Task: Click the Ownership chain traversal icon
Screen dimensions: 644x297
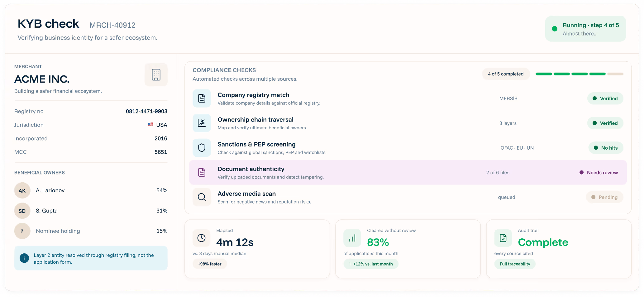Action: click(x=202, y=123)
